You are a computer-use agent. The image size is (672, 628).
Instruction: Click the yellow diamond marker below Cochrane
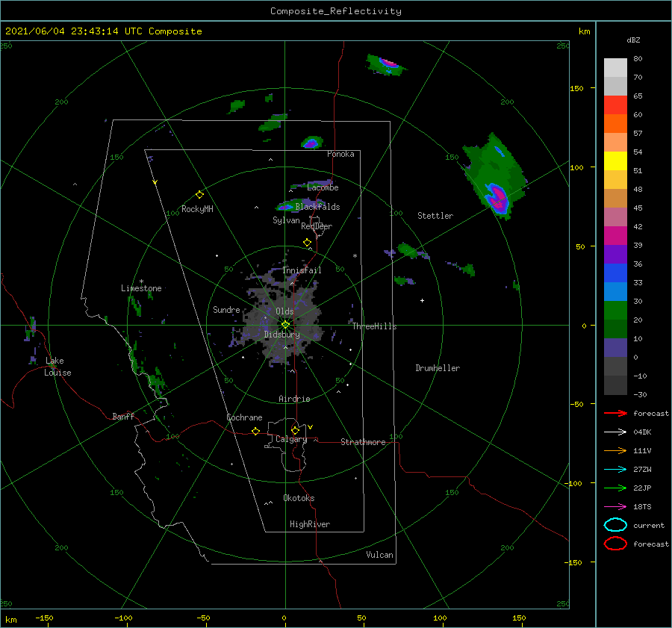pos(256,431)
